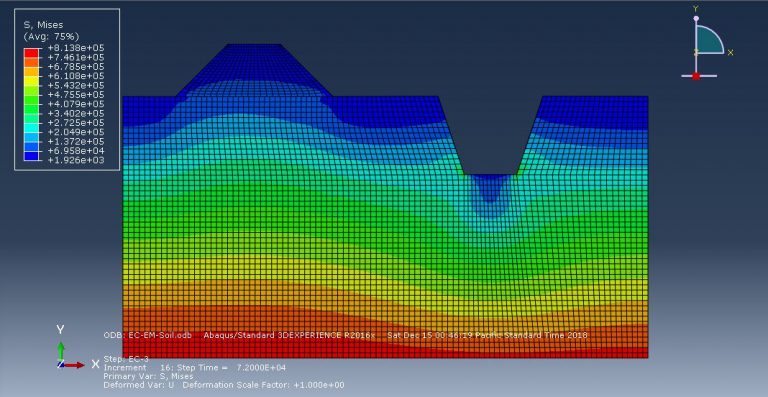Click the red X arrow of the orientation triad
The height and width of the screenshot is (397, 768).
(x=74, y=365)
